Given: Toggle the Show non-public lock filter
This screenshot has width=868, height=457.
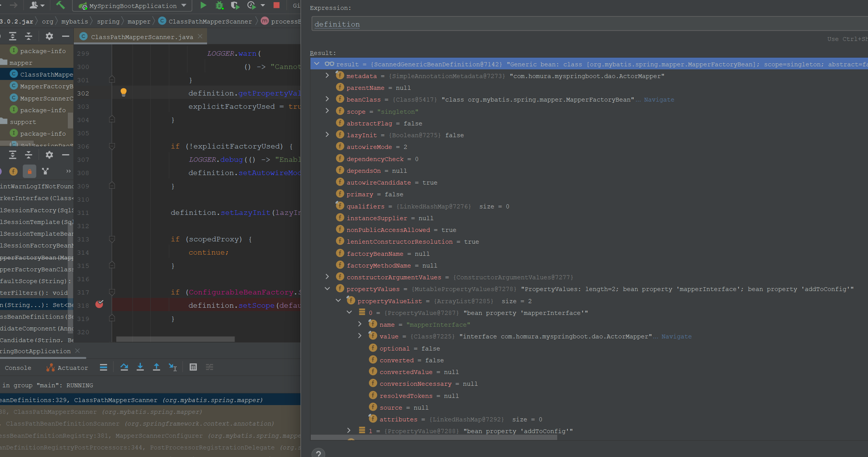Looking at the screenshot, I should click(x=30, y=172).
